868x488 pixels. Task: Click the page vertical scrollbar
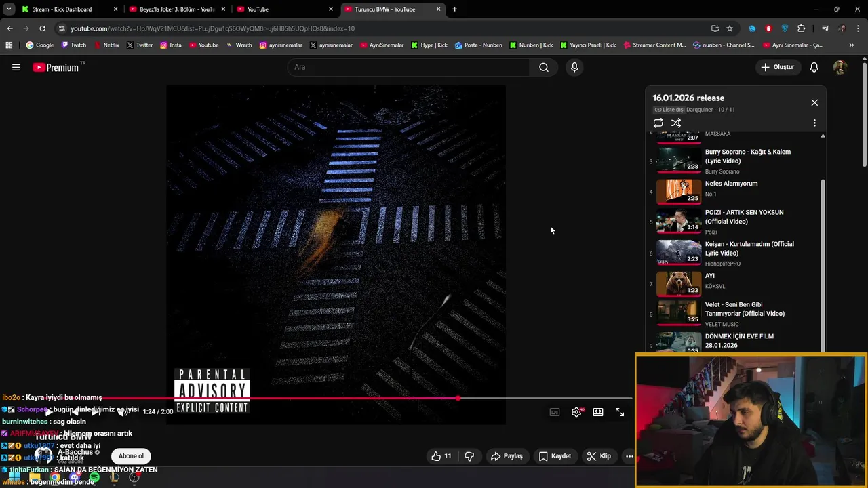pyautogui.click(x=864, y=115)
